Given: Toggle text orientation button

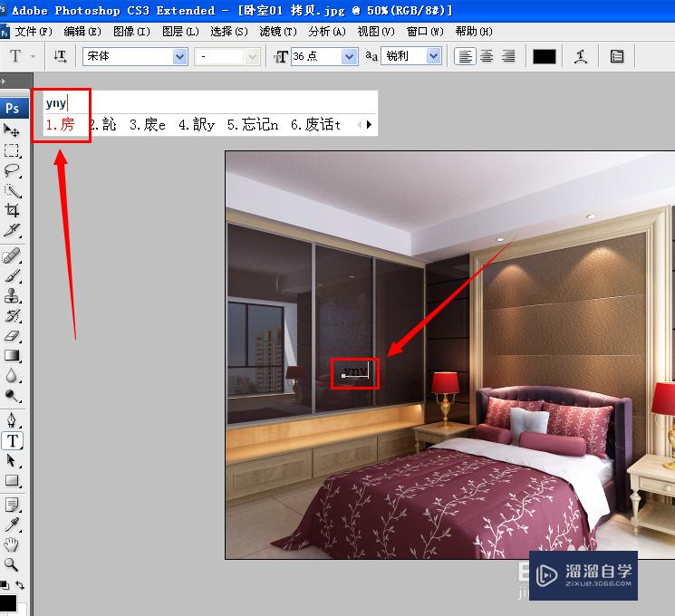Looking at the screenshot, I should [60, 56].
